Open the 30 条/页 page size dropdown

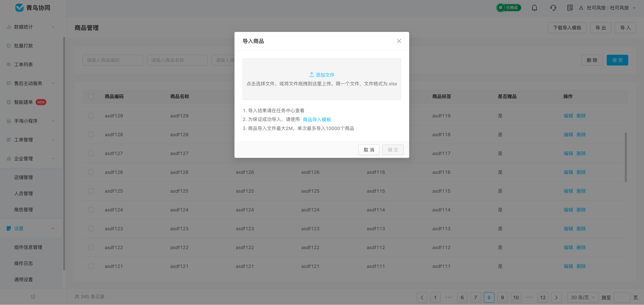pyautogui.click(x=583, y=297)
